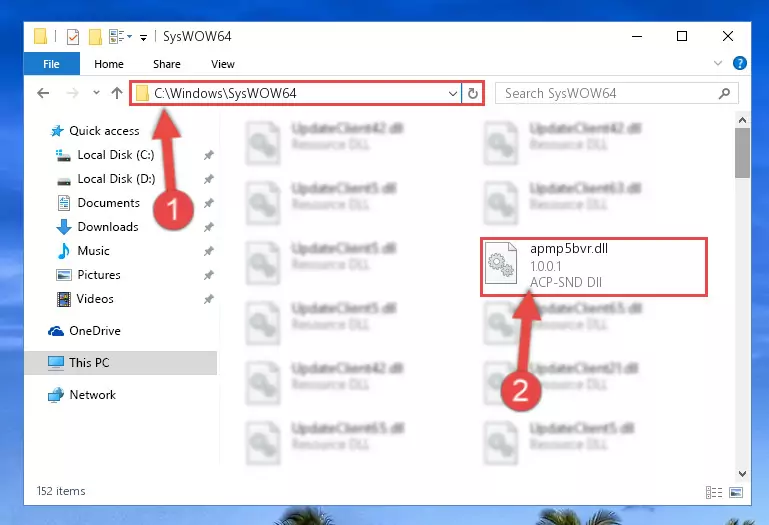
Task: Open Documents in Quick access
Action: 108,203
